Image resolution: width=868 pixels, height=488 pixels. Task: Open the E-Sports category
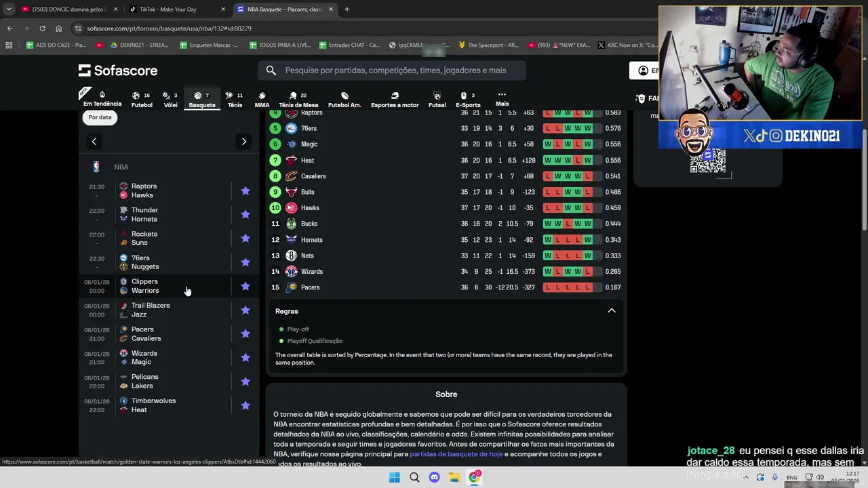pyautogui.click(x=468, y=100)
